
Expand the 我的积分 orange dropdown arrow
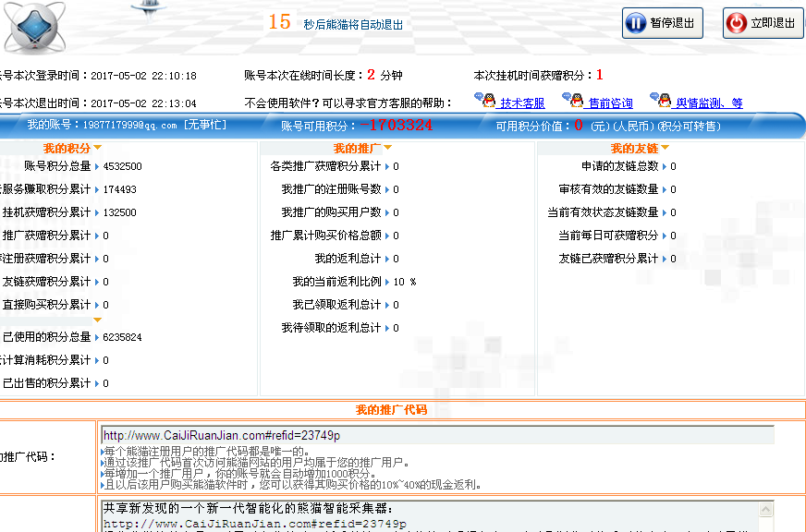coord(97,148)
